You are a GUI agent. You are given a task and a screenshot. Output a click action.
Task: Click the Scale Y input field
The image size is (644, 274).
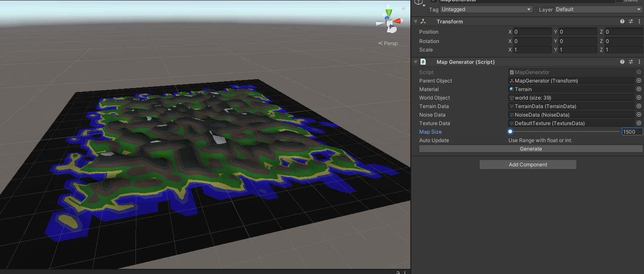click(578, 50)
